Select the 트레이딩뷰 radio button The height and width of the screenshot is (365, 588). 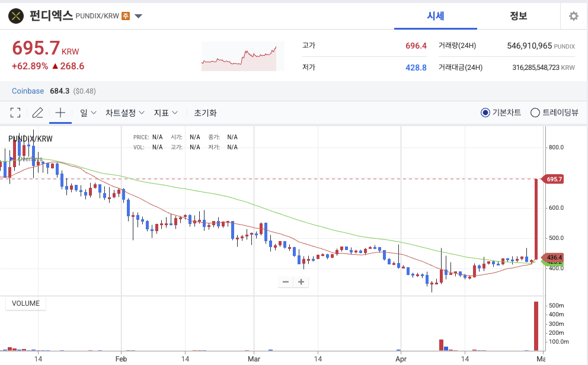click(x=535, y=113)
